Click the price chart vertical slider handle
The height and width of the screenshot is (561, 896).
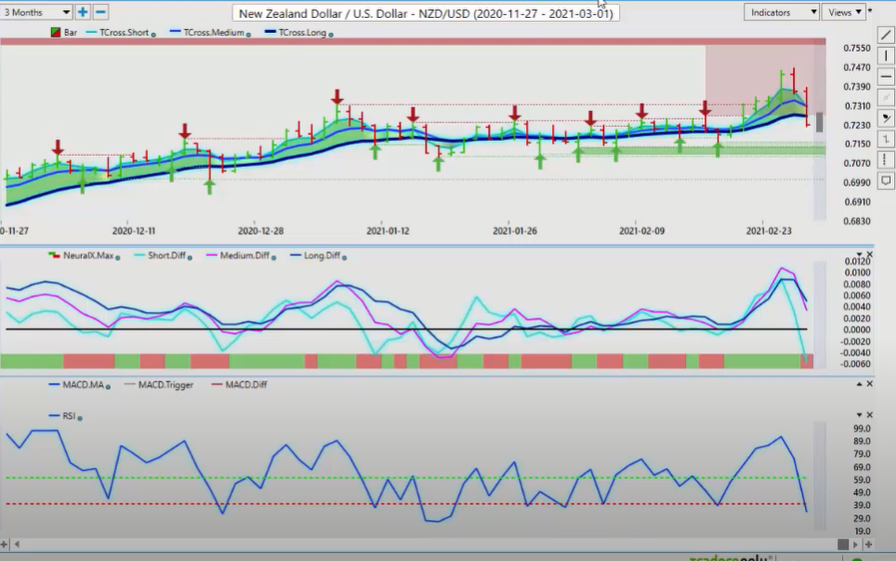(819, 122)
